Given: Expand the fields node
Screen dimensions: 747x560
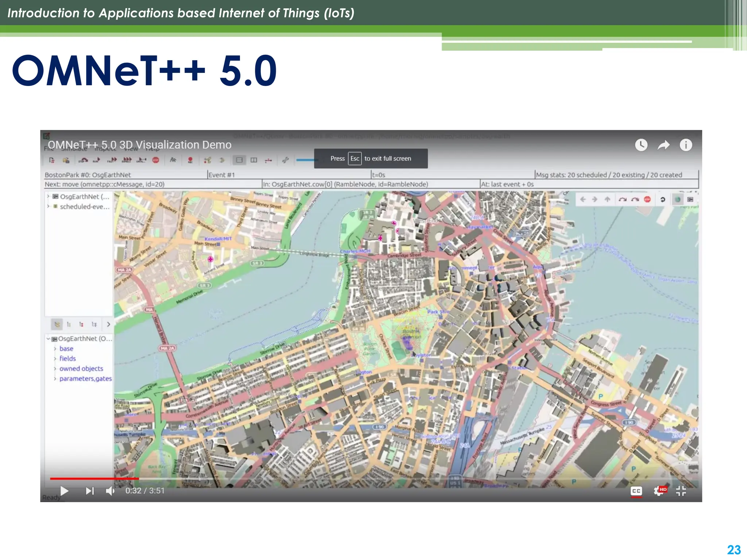Looking at the screenshot, I should (55, 359).
